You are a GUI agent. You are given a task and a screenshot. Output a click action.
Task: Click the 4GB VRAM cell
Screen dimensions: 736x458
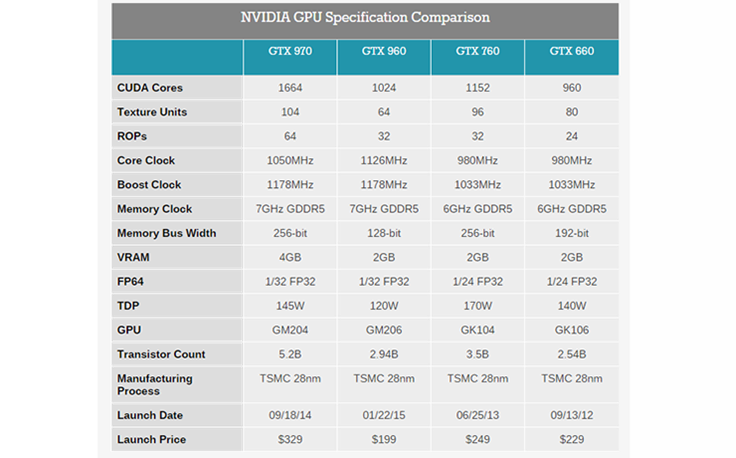click(290, 258)
